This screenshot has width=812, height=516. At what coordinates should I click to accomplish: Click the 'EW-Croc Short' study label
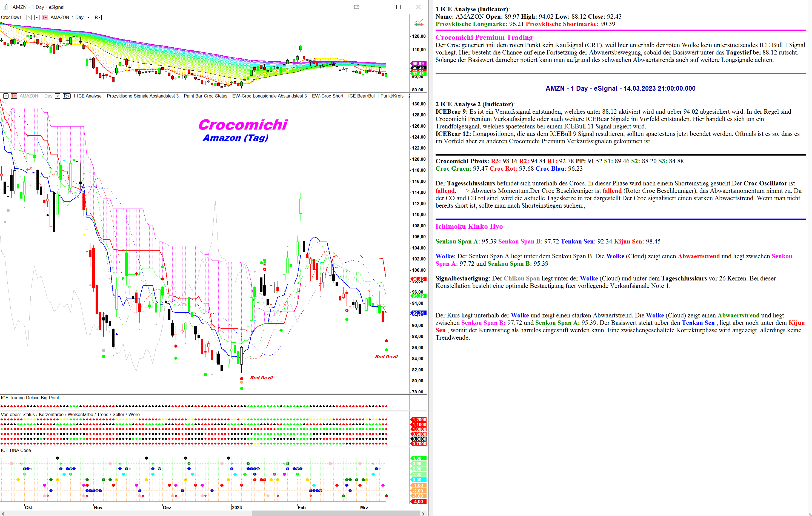pos(327,96)
